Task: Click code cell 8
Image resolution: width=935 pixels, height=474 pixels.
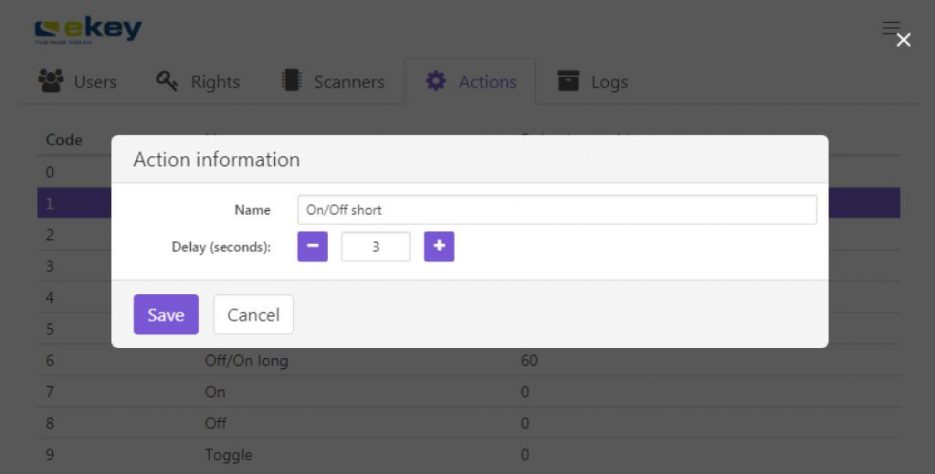Action: tap(49, 423)
